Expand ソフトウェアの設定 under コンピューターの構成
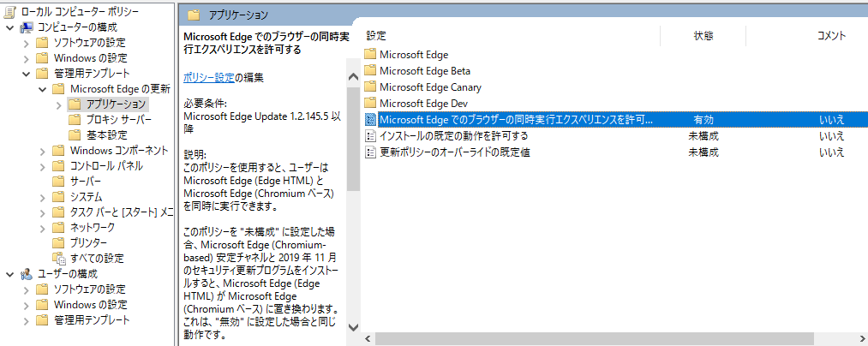 pyautogui.click(x=26, y=43)
